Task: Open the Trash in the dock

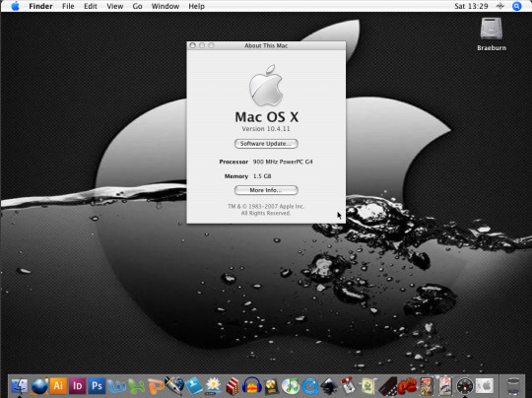Action: coord(512,386)
